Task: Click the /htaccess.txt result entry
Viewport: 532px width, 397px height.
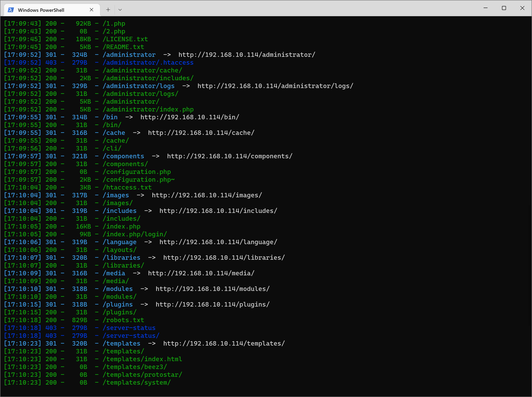Action: tap(127, 187)
